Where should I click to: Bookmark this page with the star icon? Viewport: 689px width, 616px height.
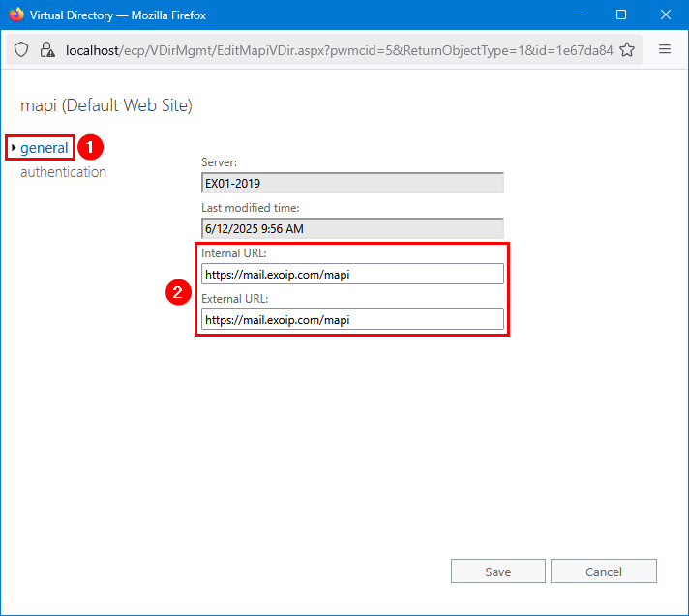pos(627,50)
